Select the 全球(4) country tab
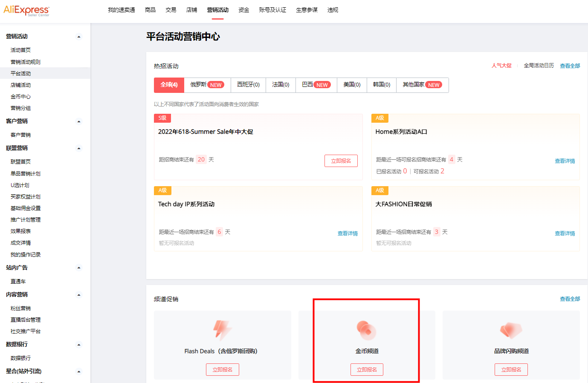Image resolution: width=588 pixels, height=383 pixels. pyautogui.click(x=169, y=85)
